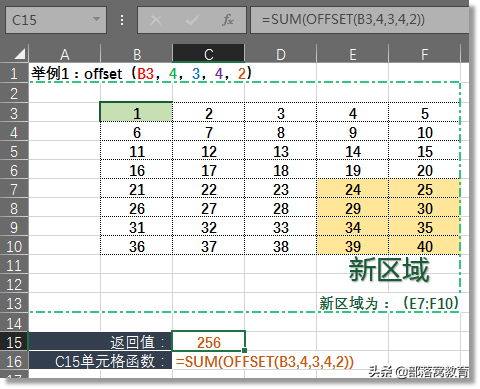Screen dimensions: 480x389
Task: Select row 10 header
Action: point(14,246)
